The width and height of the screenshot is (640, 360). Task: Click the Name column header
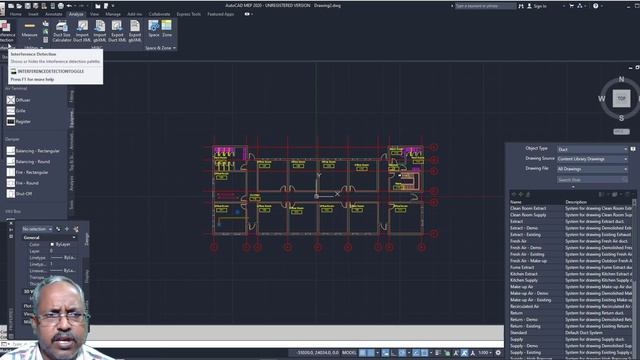coord(516,202)
